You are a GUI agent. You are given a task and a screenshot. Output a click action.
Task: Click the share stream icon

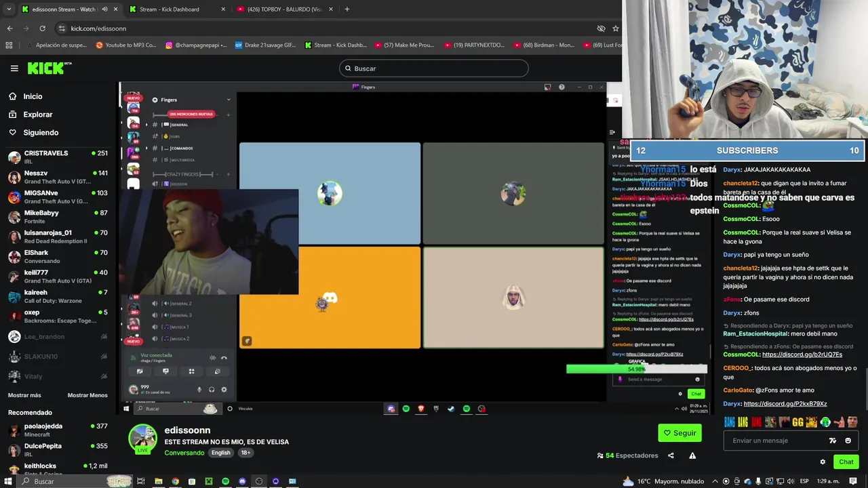pos(671,455)
